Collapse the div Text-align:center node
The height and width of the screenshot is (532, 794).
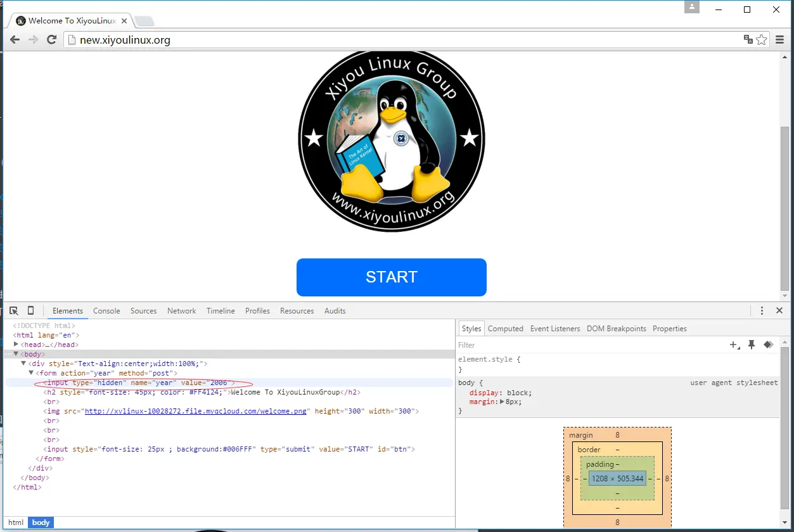click(x=24, y=364)
